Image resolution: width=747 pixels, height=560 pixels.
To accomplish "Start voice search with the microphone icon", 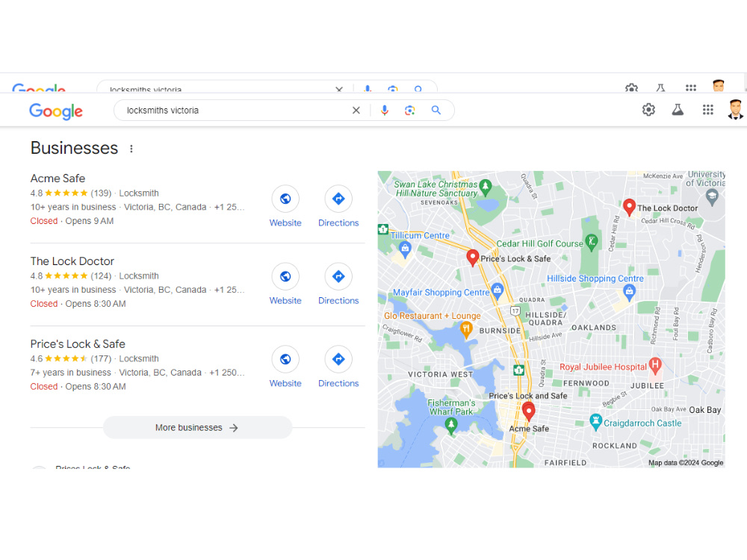I will tap(385, 111).
